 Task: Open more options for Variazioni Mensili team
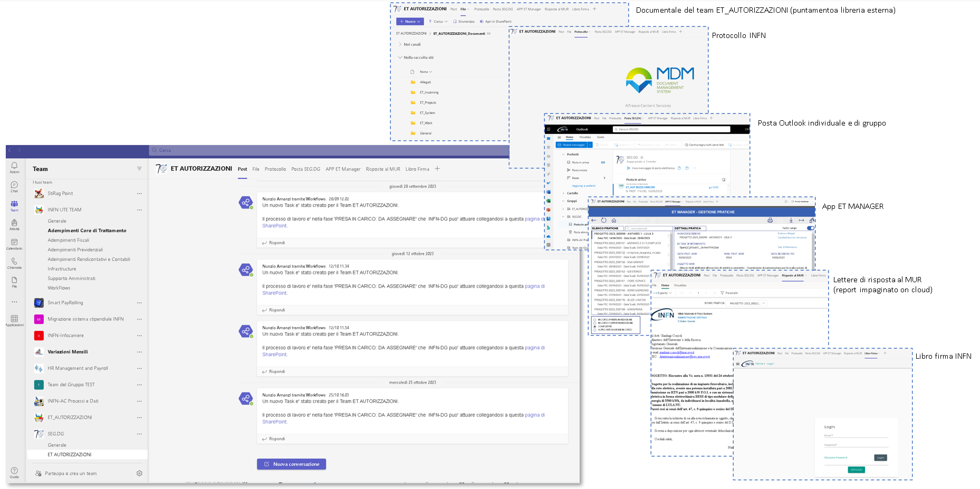coord(139,352)
